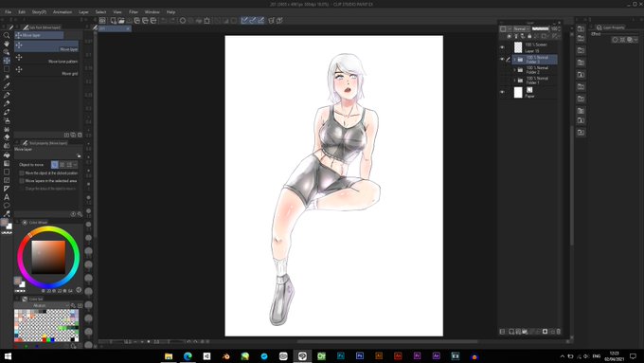Open Photoshop from the taskbar

click(x=359, y=356)
